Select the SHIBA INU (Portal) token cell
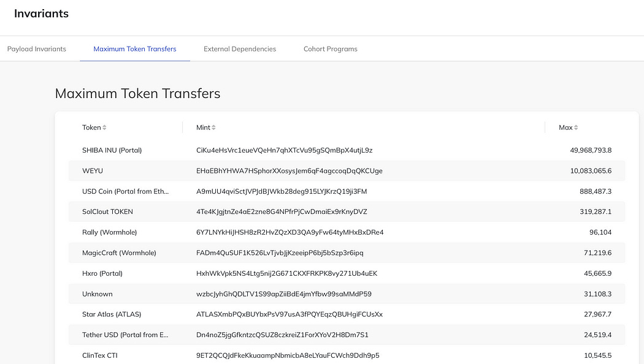 112,150
